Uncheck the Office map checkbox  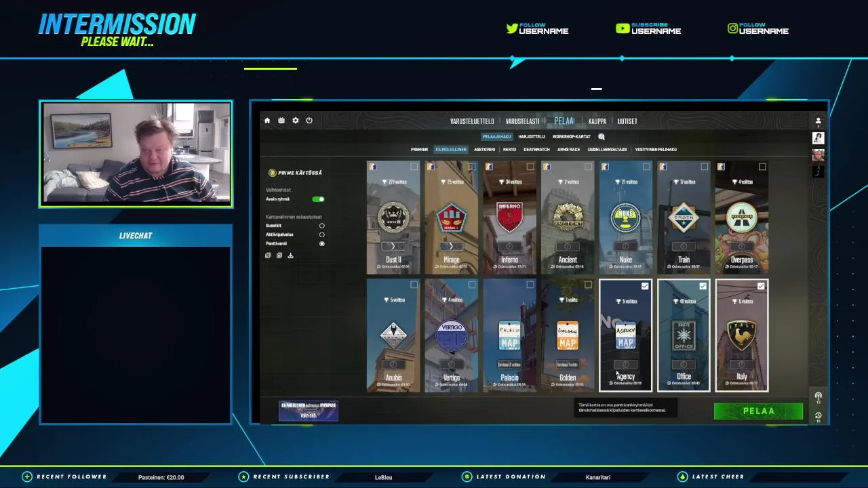coord(703,286)
